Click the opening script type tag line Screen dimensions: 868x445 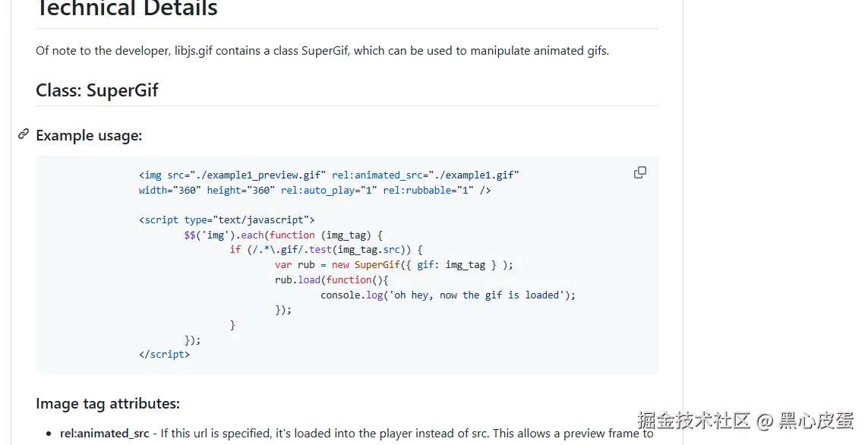tap(226, 220)
